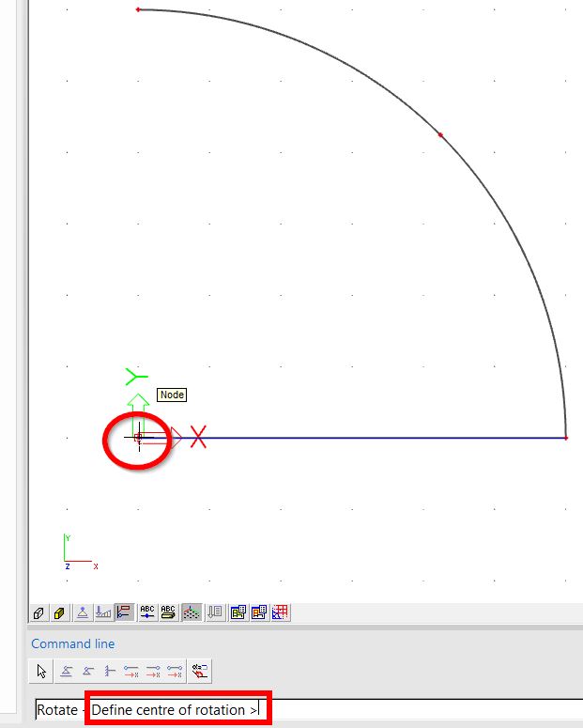The height and width of the screenshot is (728, 583).
Task: Click the vertical perpendicular snap icon
Action: click(110, 671)
